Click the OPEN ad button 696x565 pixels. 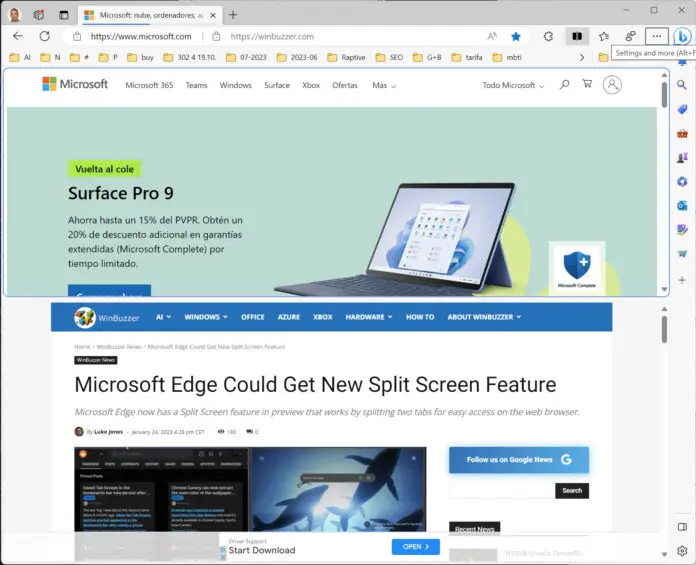click(x=416, y=547)
